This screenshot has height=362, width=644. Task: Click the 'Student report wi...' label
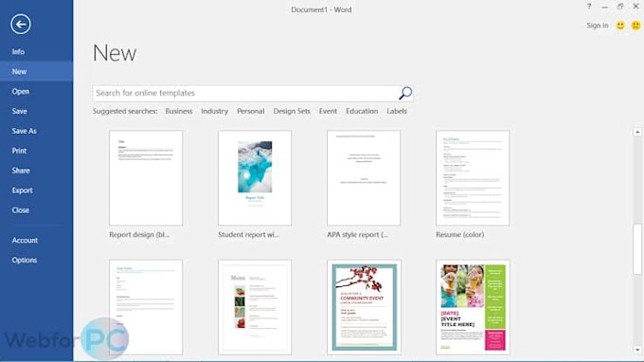point(248,235)
